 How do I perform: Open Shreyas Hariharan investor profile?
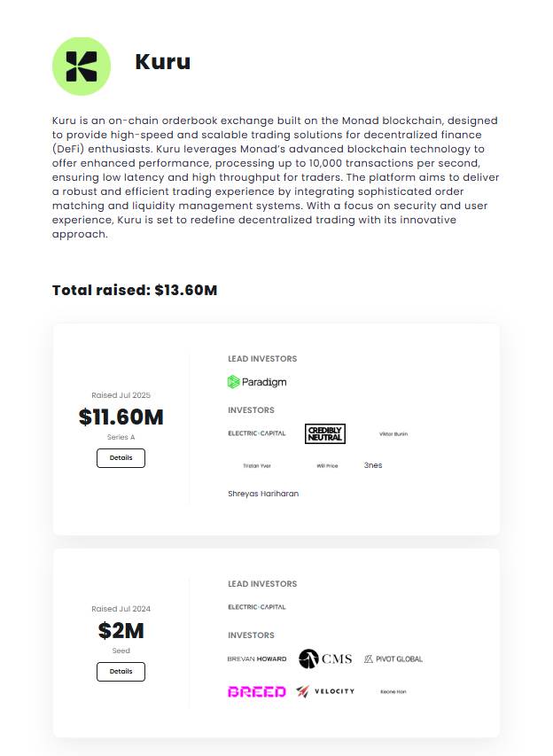tap(263, 494)
